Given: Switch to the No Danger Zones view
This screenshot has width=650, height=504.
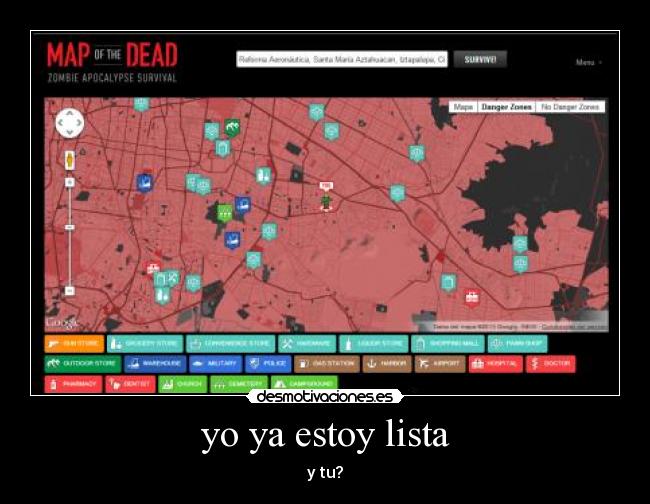Looking at the screenshot, I should [570, 106].
